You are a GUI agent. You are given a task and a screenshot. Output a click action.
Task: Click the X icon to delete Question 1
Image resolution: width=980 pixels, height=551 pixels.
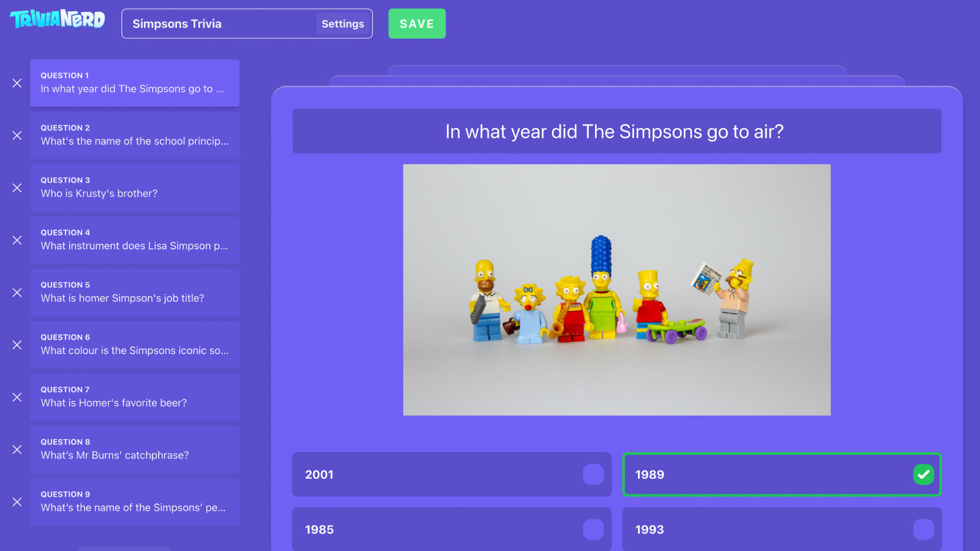[x=16, y=82]
